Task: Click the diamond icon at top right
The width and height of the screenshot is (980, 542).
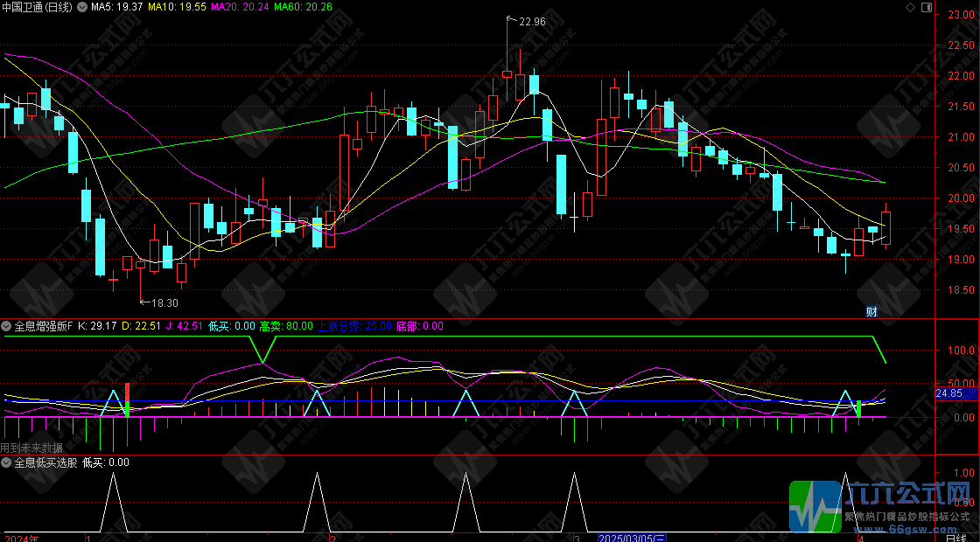Action: click(911, 7)
